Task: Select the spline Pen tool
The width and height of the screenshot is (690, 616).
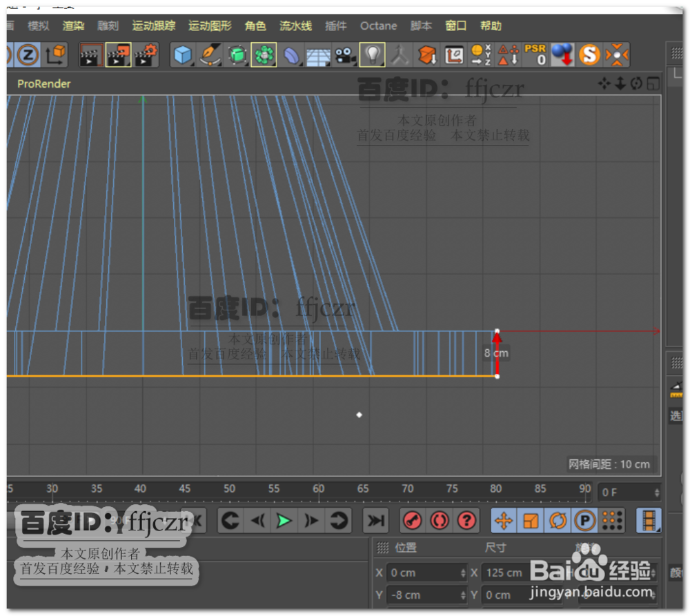Action: [210, 55]
